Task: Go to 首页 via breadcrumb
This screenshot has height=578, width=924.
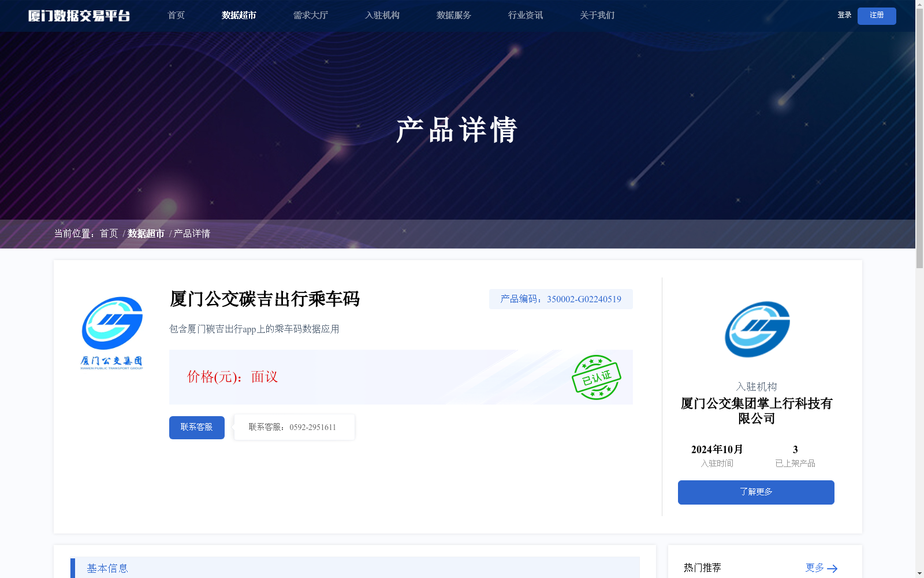Action: click(109, 234)
